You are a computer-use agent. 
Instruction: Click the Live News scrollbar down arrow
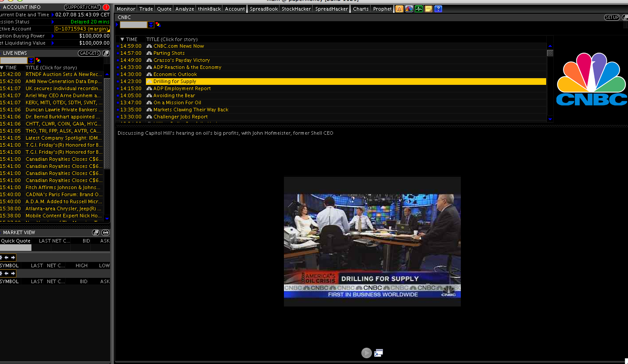tap(107, 218)
